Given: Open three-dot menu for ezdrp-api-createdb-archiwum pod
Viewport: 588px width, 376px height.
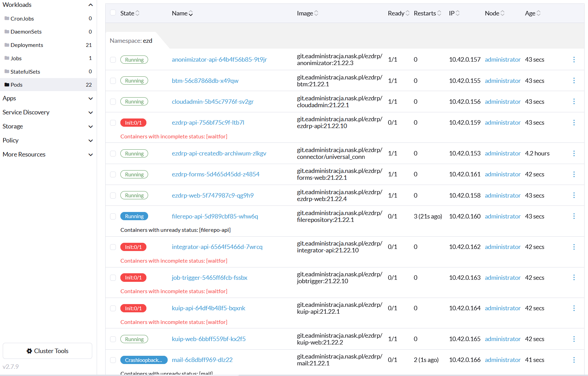Looking at the screenshot, I should tap(574, 153).
